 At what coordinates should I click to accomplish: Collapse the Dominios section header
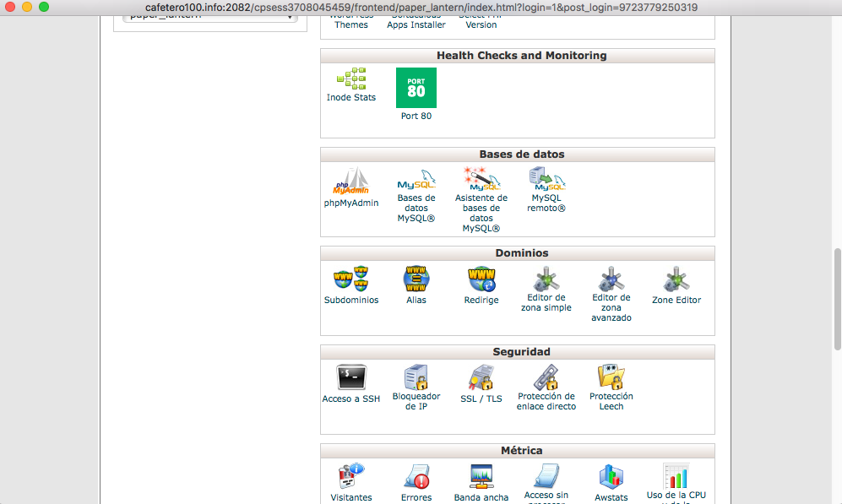pos(518,253)
